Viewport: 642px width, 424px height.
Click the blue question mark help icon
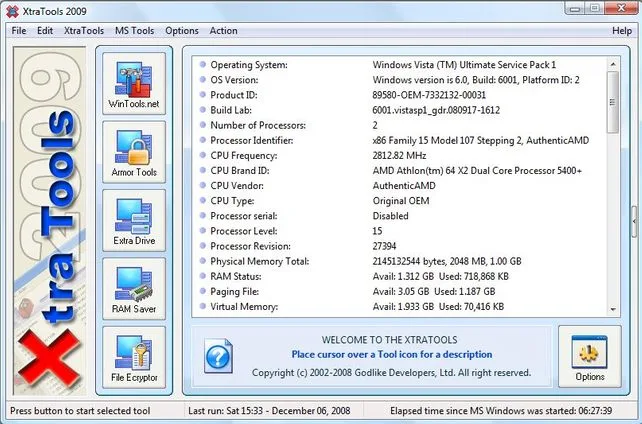coord(218,356)
